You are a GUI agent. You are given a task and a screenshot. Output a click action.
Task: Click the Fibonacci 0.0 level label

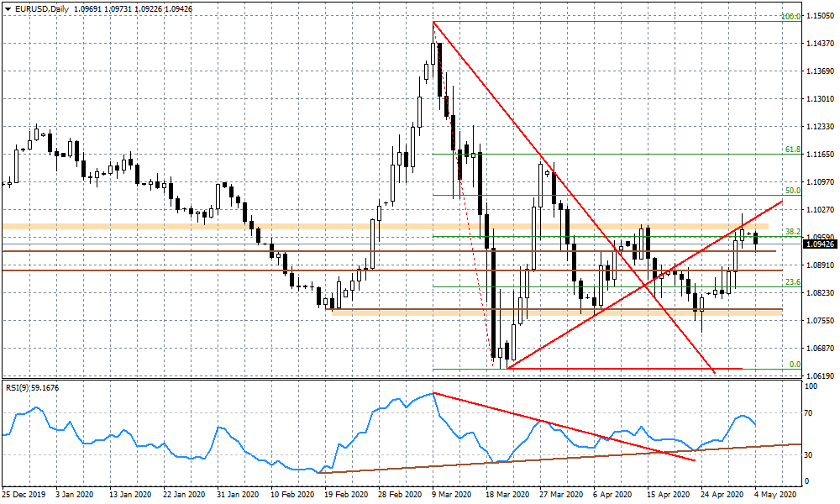coord(795,365)
